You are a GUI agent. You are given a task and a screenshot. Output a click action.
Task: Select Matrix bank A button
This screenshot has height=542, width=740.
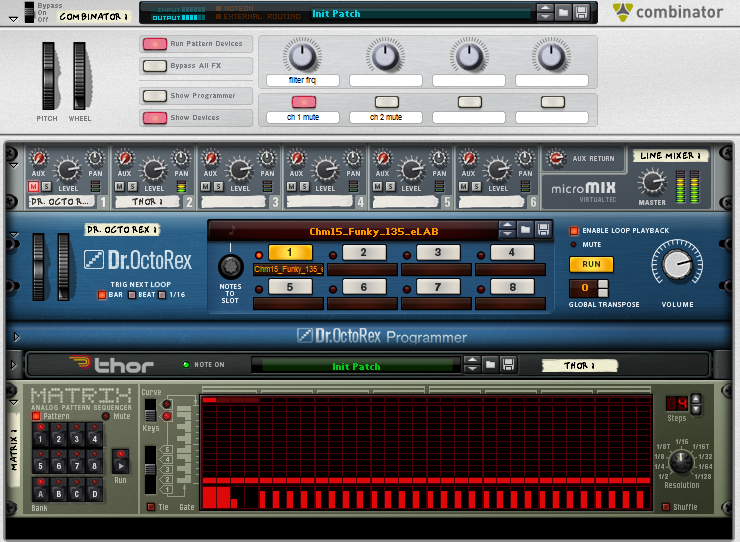click(x=41, y=490)
